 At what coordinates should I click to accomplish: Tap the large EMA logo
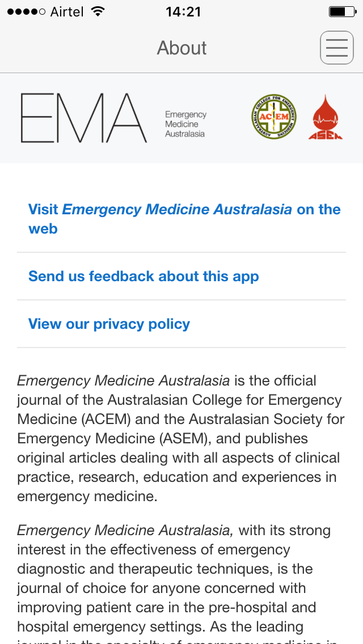[84, 118]
